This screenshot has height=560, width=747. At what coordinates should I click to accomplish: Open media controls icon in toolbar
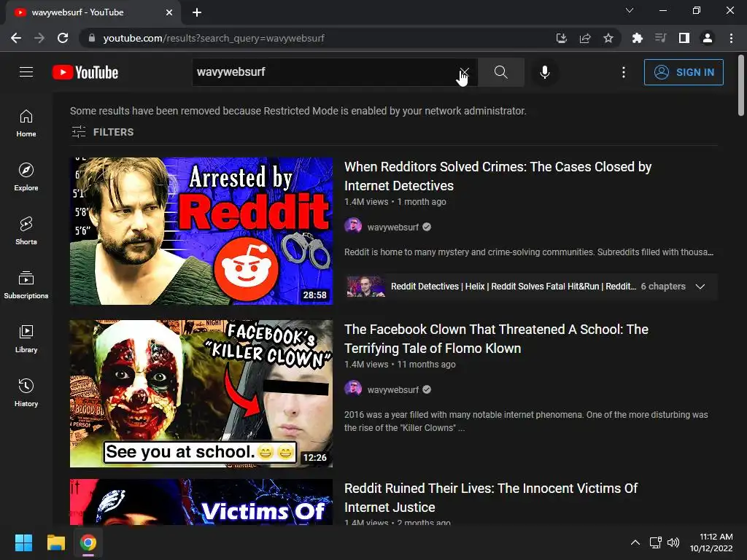pyautogui.click(x=660, y=38)
